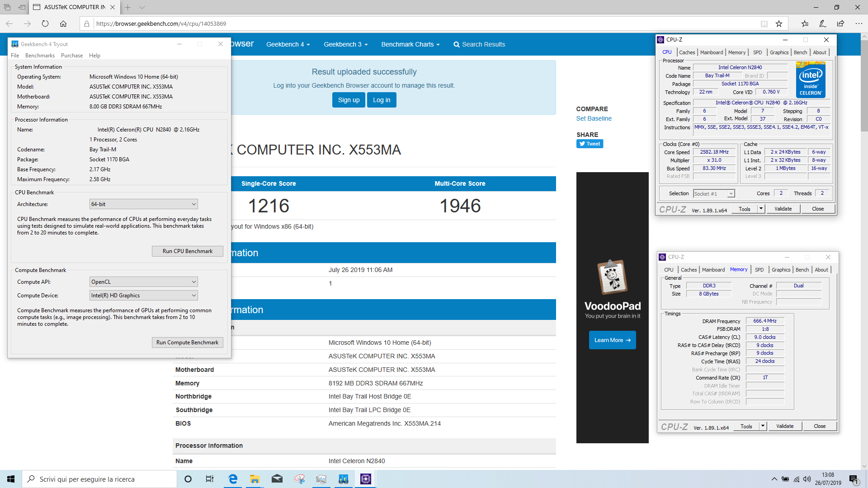Open Purchase menu in Geekbench 4
This screenshot has width=868, height=488.
[72, 56]
